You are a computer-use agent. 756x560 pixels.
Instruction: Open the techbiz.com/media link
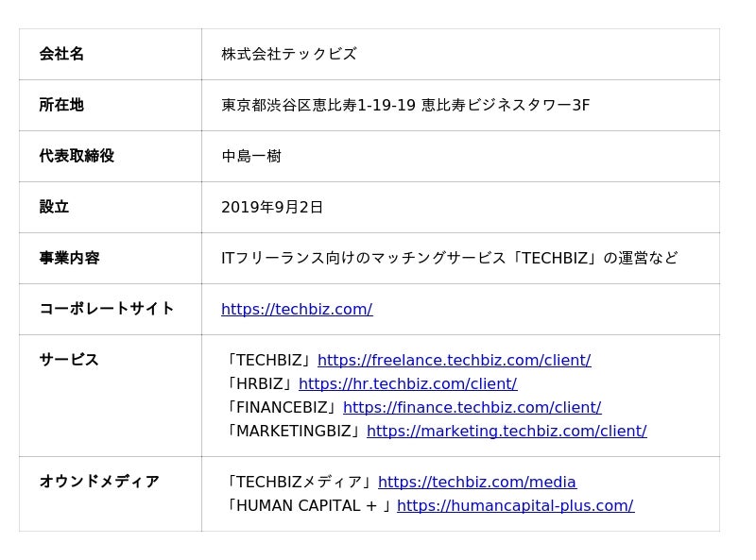pyautogui.click(x=476, y=482)
